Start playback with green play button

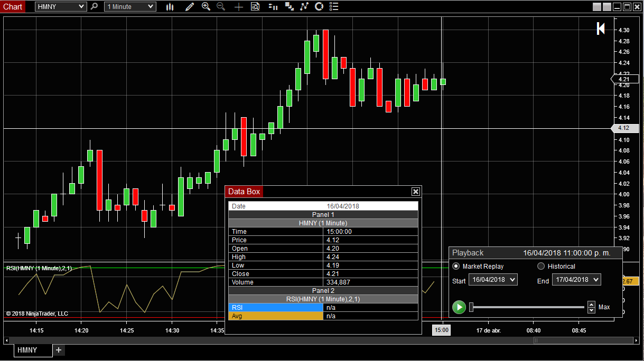tap(459, 307)
